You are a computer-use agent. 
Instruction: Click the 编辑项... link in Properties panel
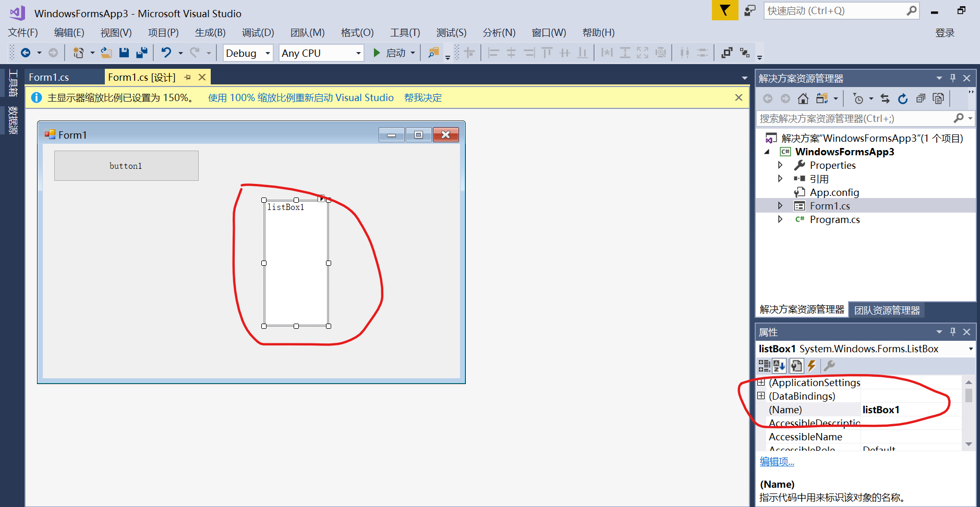[x=776, y=461]
